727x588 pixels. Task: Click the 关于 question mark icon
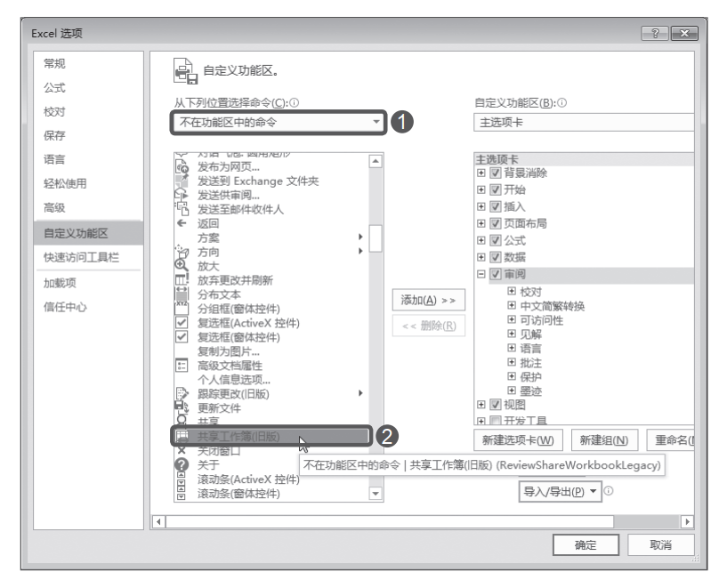(182, 464)
